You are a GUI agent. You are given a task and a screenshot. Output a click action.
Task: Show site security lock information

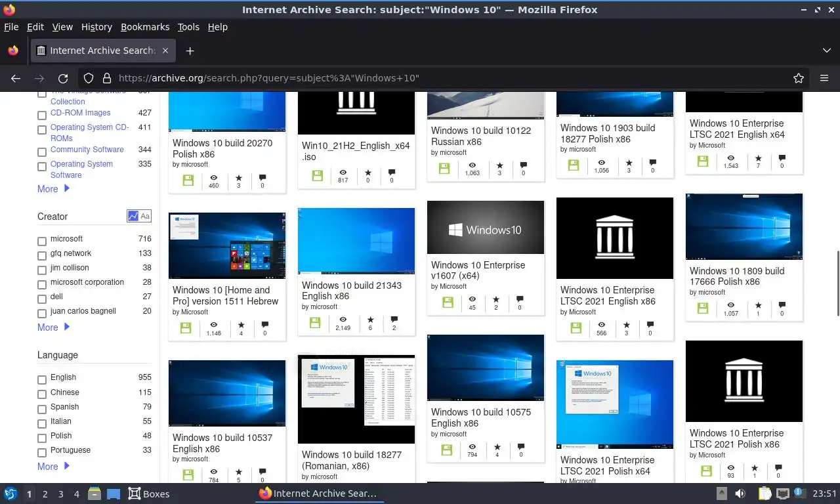tap(107, 78)
